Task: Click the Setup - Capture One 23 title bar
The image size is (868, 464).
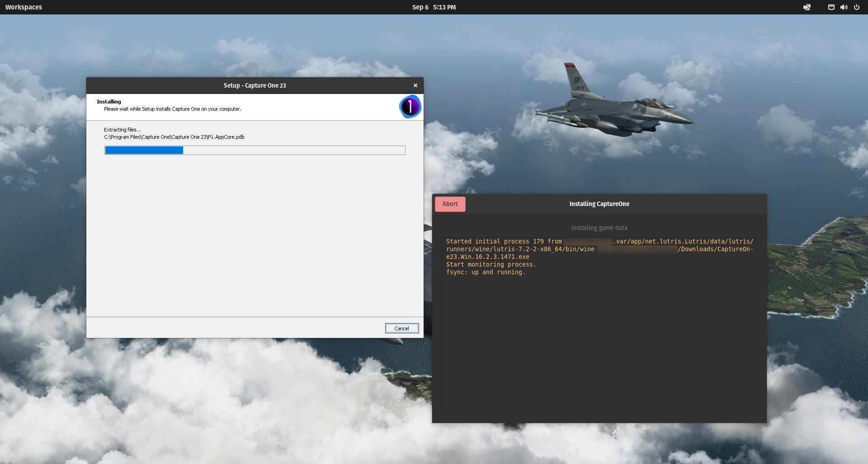Action: (255, 85)
